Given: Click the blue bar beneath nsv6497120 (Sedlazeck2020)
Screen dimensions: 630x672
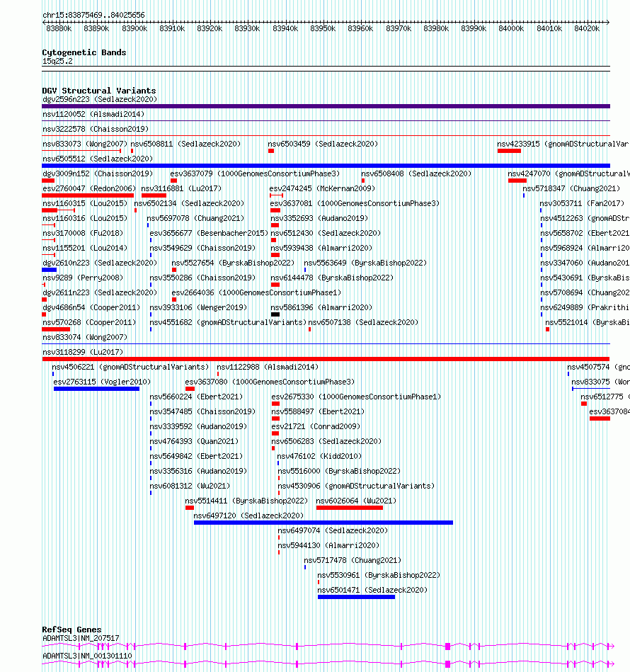Looking at the screenshot, I should click(x=323, y=523).
